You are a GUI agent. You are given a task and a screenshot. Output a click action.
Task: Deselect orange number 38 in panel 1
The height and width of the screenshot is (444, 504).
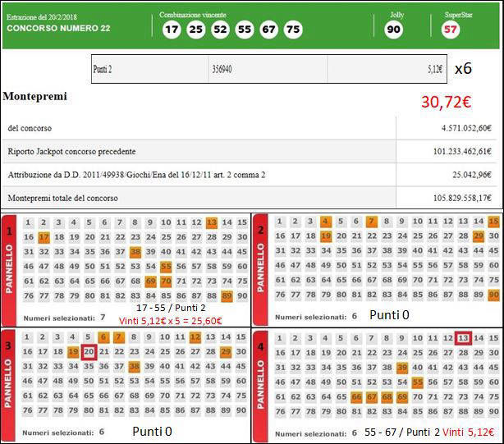[x=135, y=252]
